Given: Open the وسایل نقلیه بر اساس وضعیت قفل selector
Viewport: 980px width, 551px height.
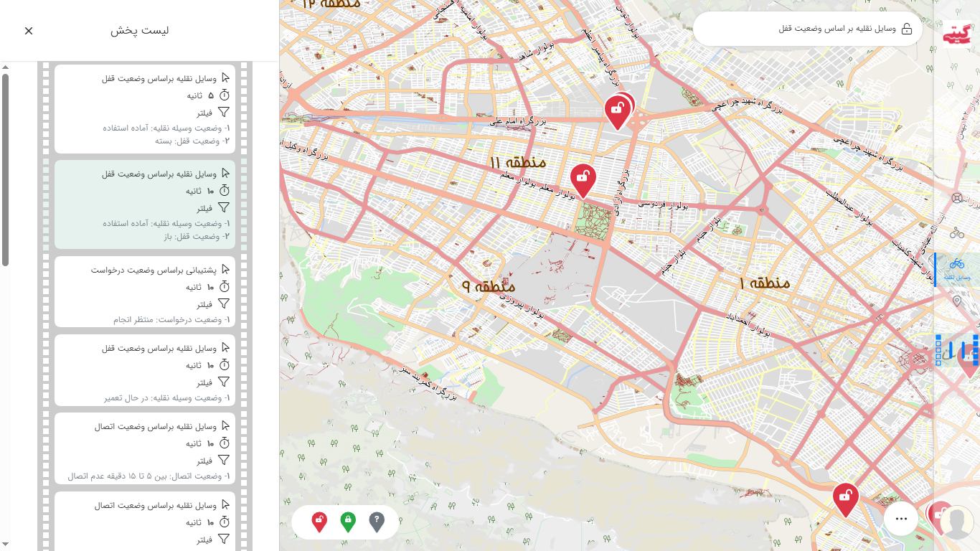Looking at the screenshot, I should (807, 29).
